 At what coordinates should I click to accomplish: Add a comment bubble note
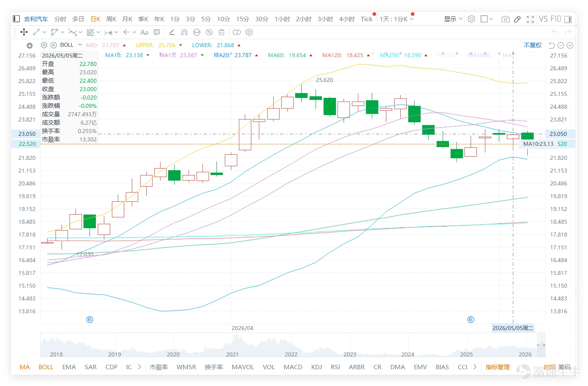157,32
